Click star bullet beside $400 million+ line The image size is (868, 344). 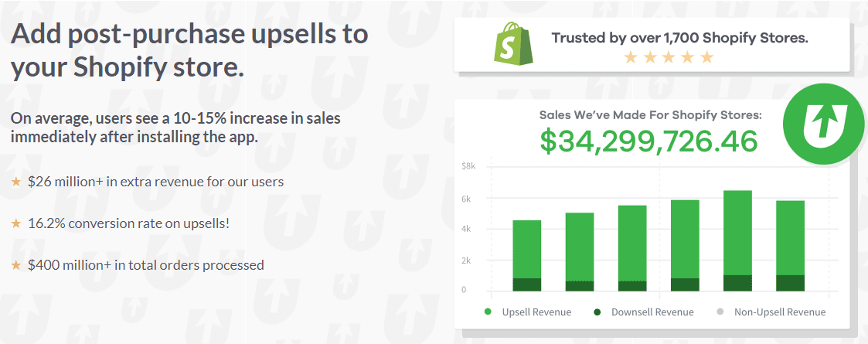coord(16,265)
